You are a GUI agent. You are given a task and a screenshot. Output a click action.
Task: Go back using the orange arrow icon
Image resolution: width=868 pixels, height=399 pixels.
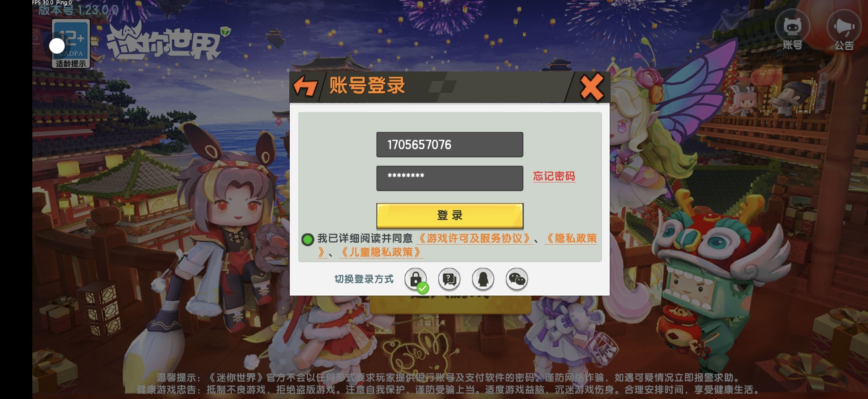pos(305,86)
